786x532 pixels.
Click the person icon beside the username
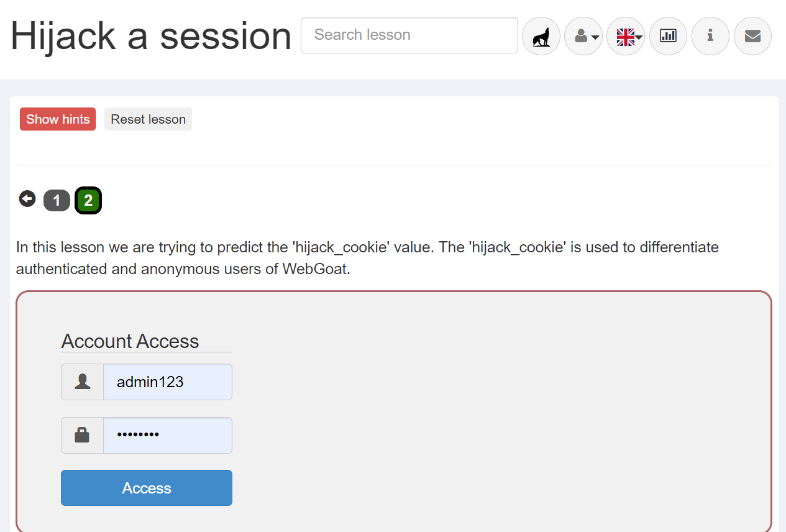click(82, 382)
